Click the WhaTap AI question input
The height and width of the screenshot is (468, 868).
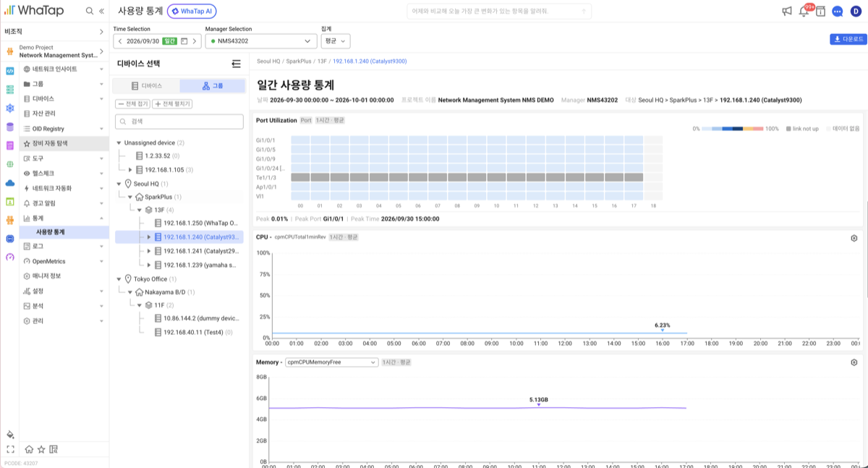point(499,12)
